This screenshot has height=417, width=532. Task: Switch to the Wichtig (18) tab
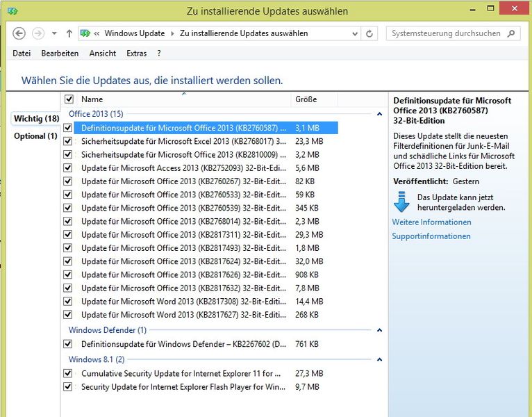tap(36, 119)
